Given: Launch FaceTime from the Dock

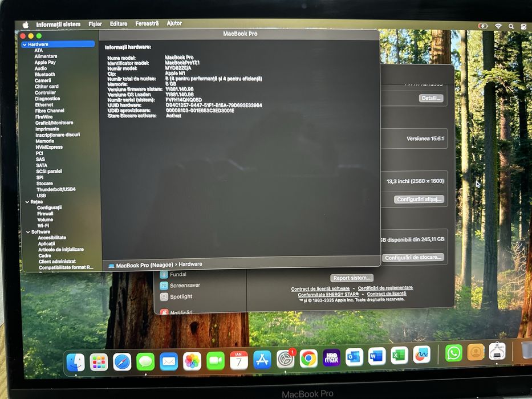Looking at the screenshot, I should click(216, 361).
